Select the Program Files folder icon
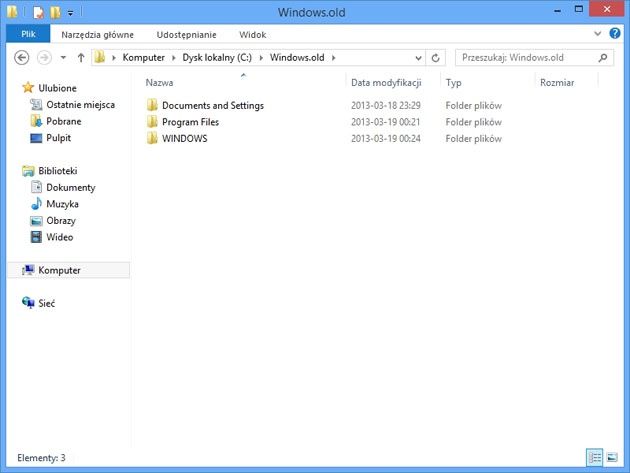 click(x=152, y=122)
